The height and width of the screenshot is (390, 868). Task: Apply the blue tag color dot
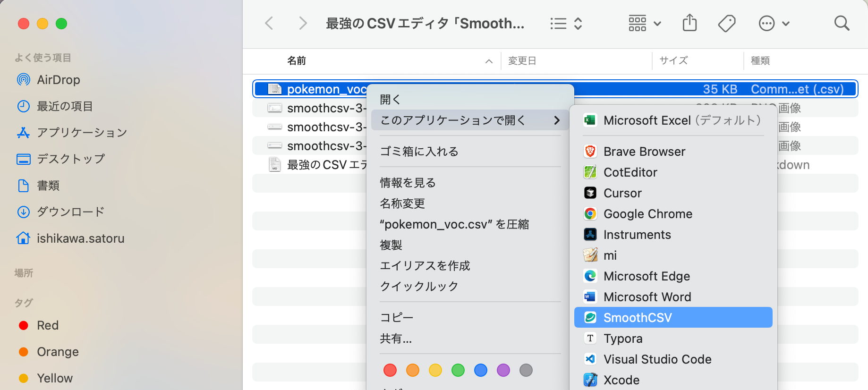(481, 370)
